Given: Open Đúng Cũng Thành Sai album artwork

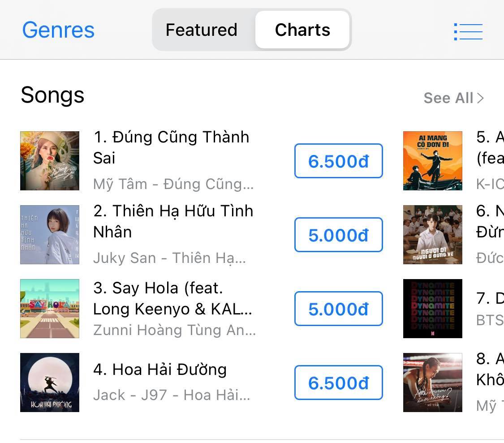Looking at the screenshot, I should (50, 161).
